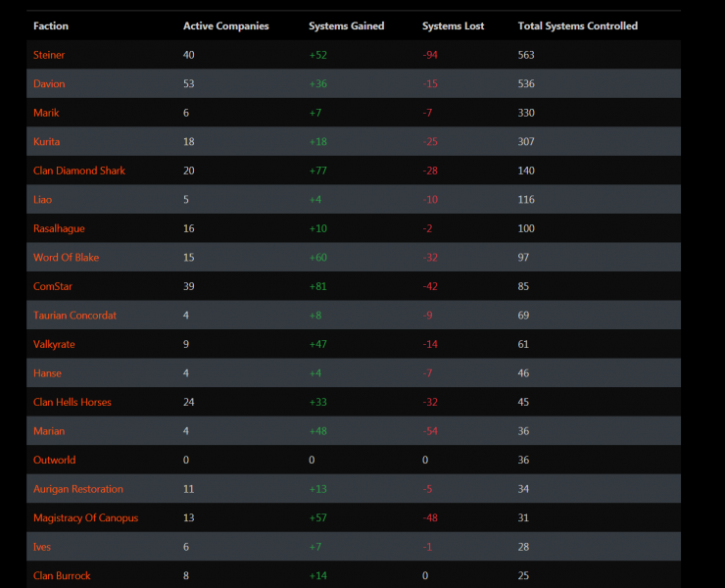Image resolution: width=725 pixels, height=588 pixels.
Task: Open the Outworld faction link
Action: click(55, 460)
